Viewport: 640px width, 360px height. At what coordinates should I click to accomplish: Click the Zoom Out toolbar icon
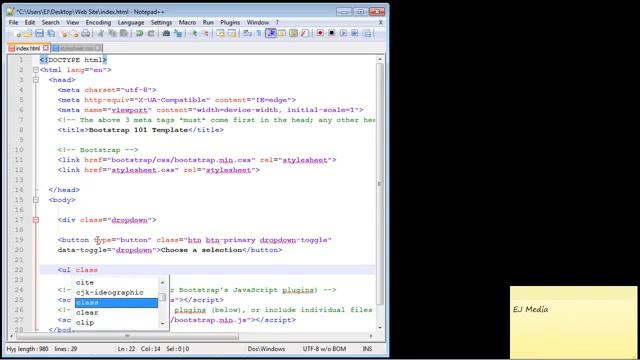(x=206, y=33)
